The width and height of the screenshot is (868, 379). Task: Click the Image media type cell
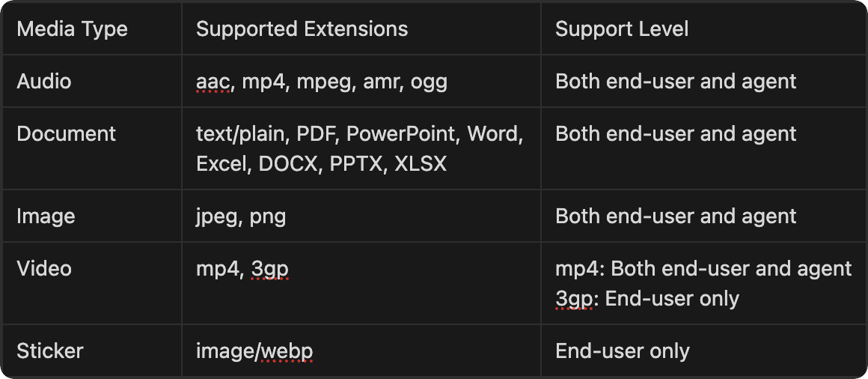pyautogui.click(x=46, y=216)
